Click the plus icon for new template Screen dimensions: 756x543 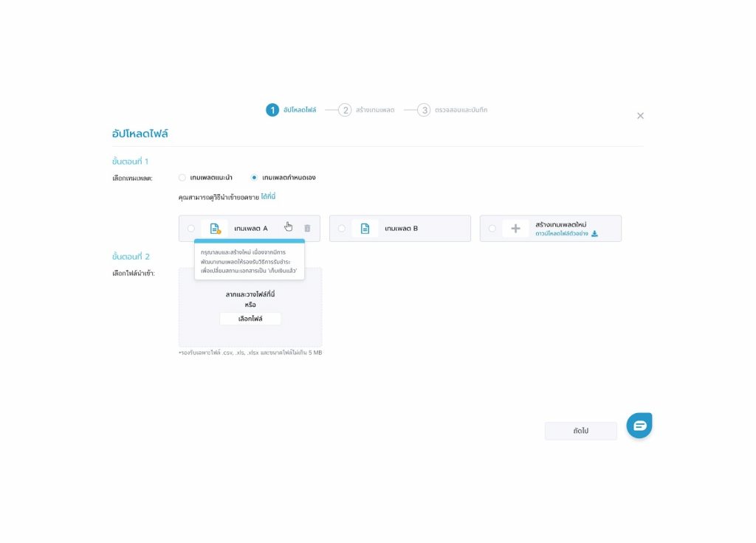point(515,229)
